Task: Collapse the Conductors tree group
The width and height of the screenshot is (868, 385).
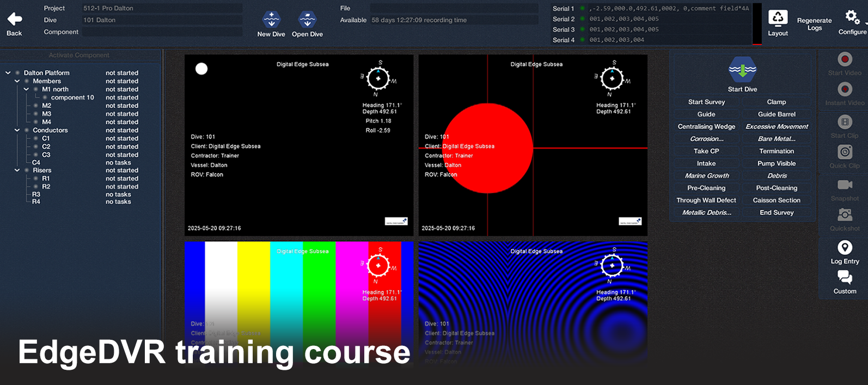Action: click(17, 131)
